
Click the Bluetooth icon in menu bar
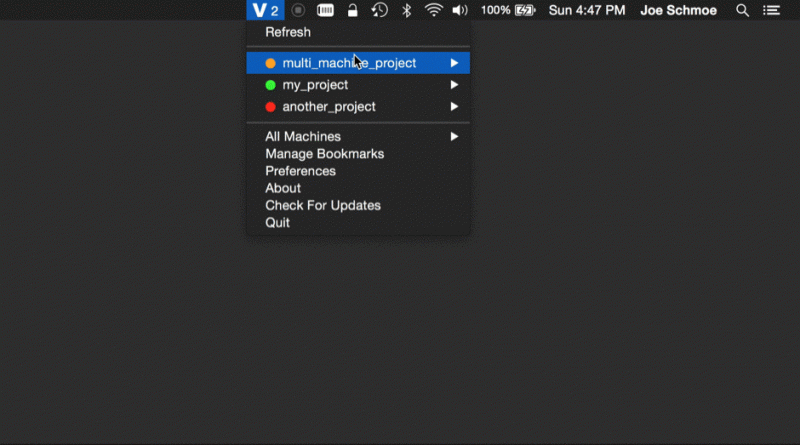tap(406, 10)
